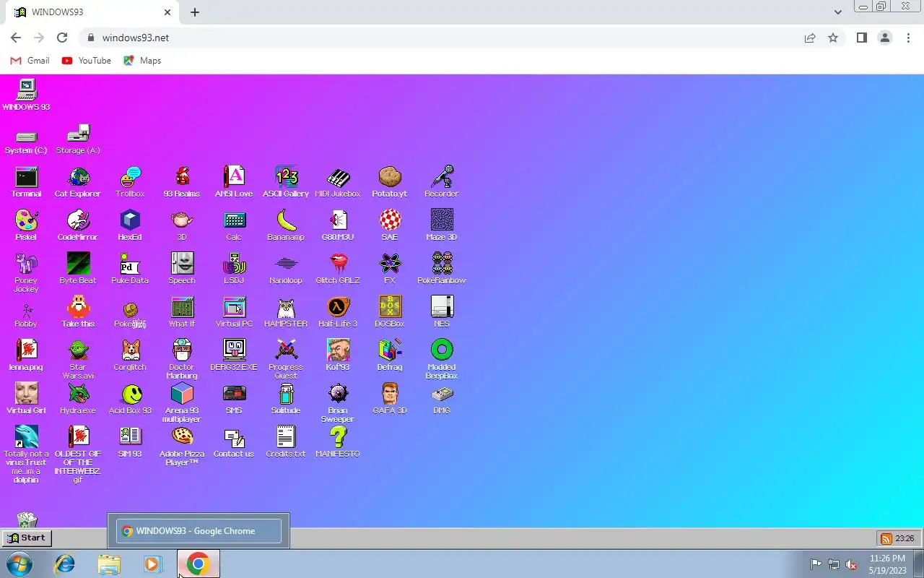
Task: Launch the Modded BeepBox icon
Action: 442,350
